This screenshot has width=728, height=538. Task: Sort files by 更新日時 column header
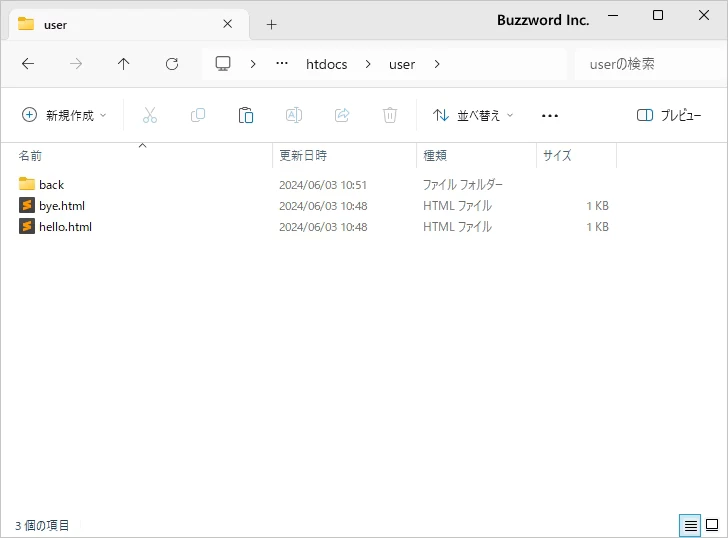click(303, 156)
